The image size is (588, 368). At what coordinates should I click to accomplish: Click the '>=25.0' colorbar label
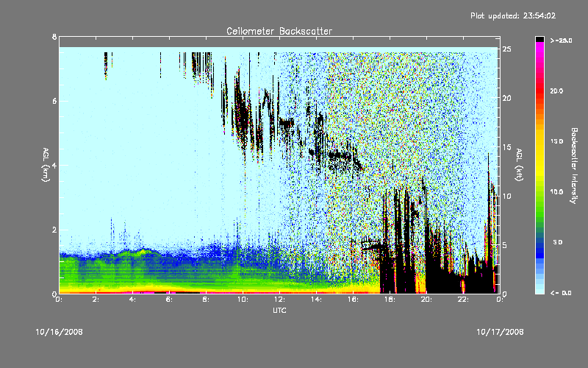point(561,40)
